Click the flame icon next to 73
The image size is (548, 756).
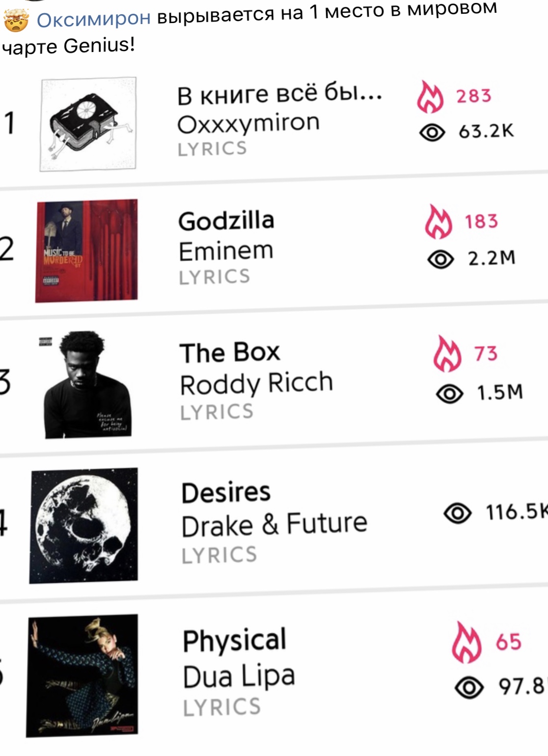click(447, 353)
